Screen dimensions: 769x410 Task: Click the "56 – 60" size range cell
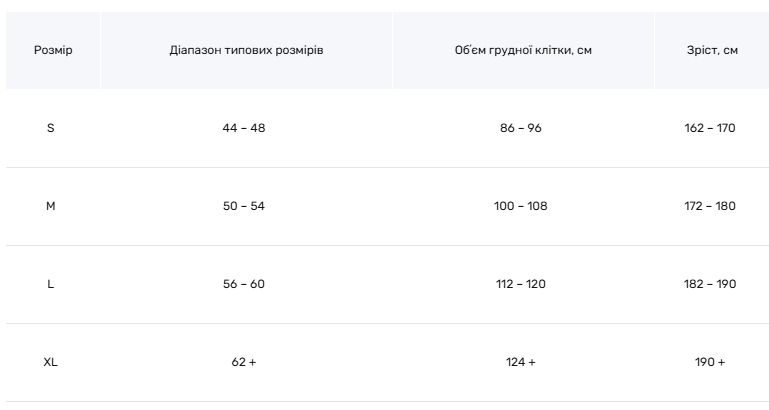pos(244,284)
